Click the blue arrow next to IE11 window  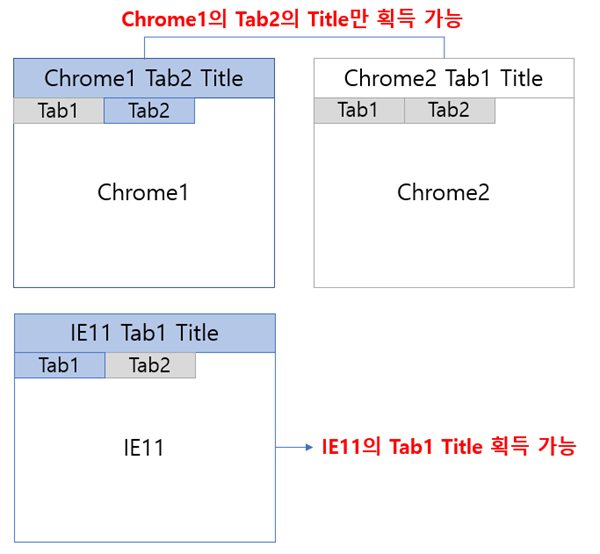[294, 447]
